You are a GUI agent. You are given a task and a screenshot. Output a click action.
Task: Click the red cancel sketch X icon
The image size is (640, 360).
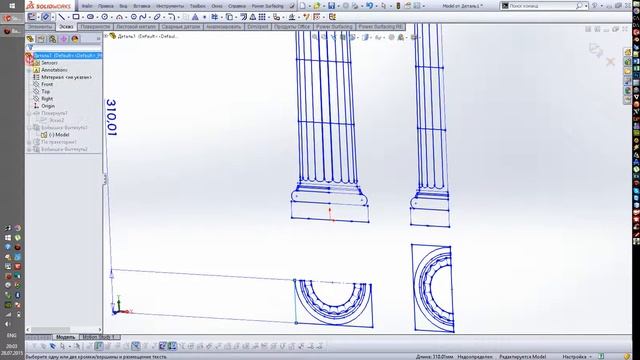pos(610,62)
